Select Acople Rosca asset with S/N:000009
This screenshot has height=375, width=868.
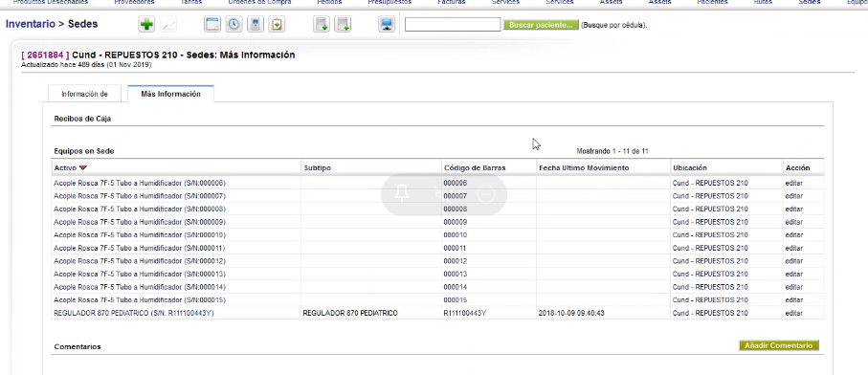tap(140, 222)
